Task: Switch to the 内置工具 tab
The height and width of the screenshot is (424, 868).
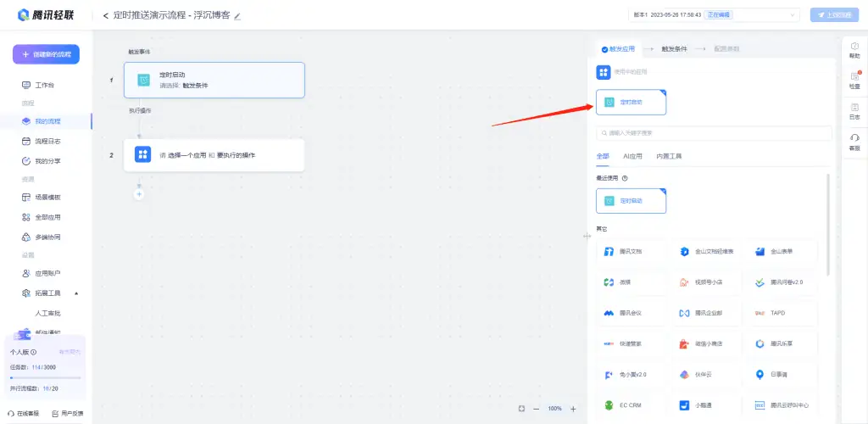Action: click(669, 157)
